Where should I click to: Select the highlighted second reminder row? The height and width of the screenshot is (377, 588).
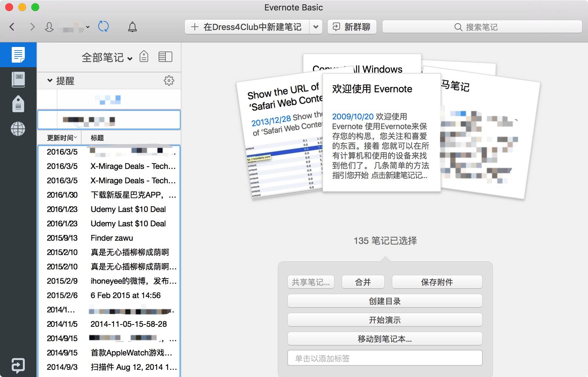click(x=109, y=120)
